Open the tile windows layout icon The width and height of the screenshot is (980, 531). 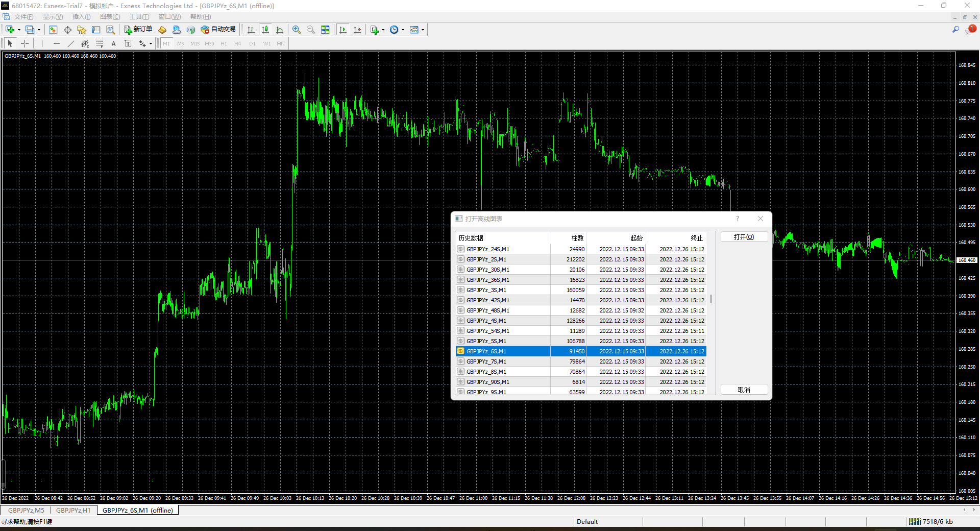(x=325, y=30)
